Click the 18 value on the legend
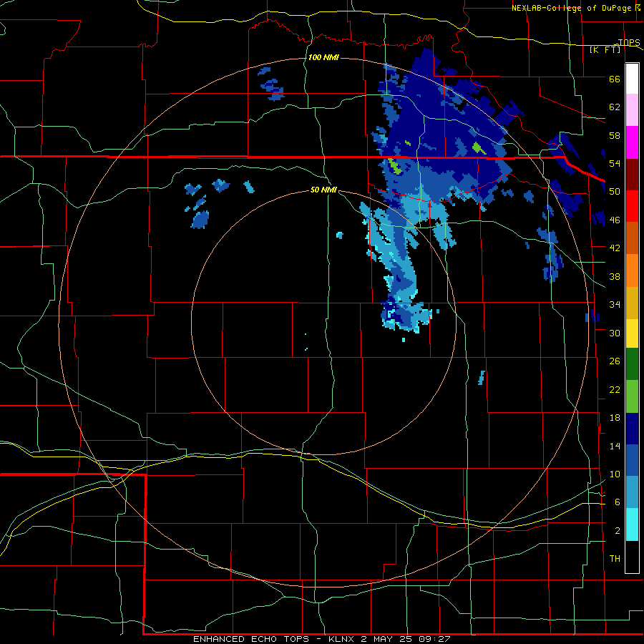This screenshot has width=644, height=644. tap(615, 418)
